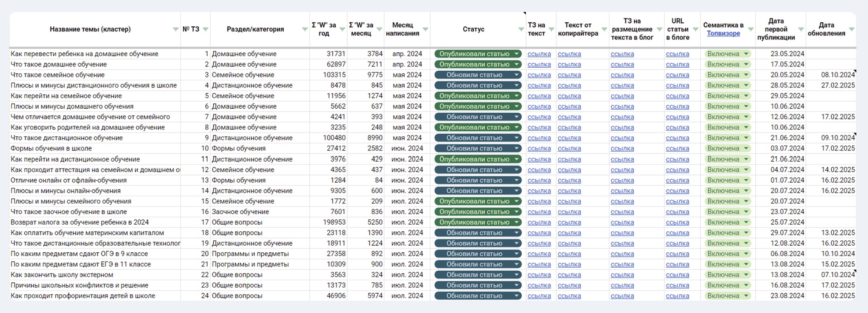Open Включена dropdown in row 24
The height and width of the screenshot is (313, 868).
tap(746, 296)
